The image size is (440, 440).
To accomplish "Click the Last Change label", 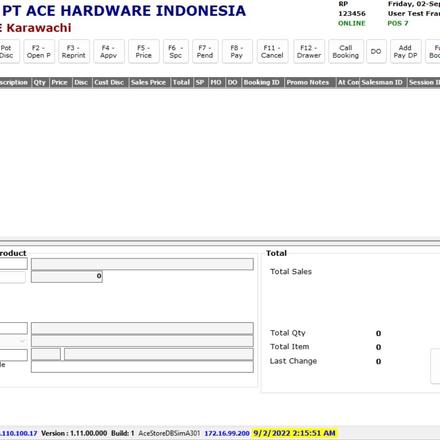I will point(293,361).
